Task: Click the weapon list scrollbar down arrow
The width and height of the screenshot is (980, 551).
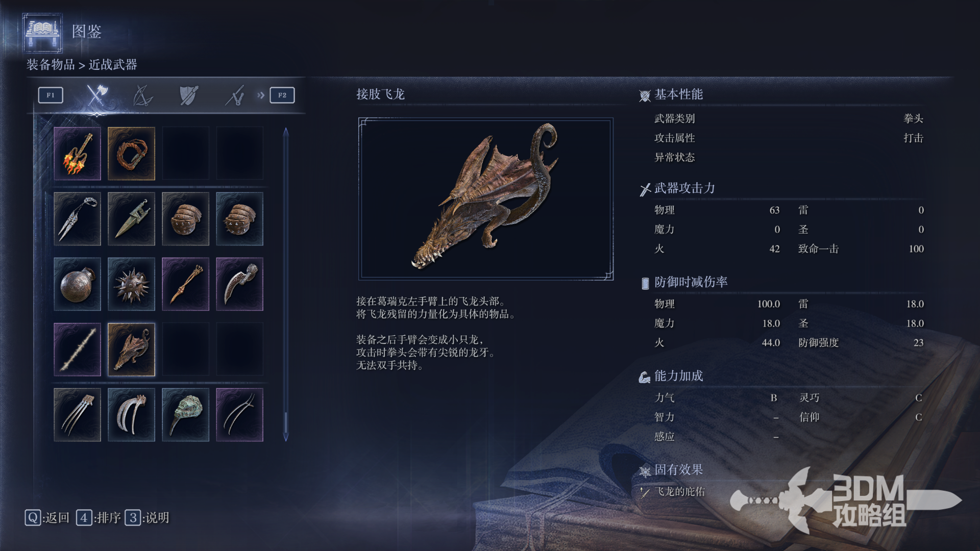Action: pyautogui.click(x=286, y=438)
